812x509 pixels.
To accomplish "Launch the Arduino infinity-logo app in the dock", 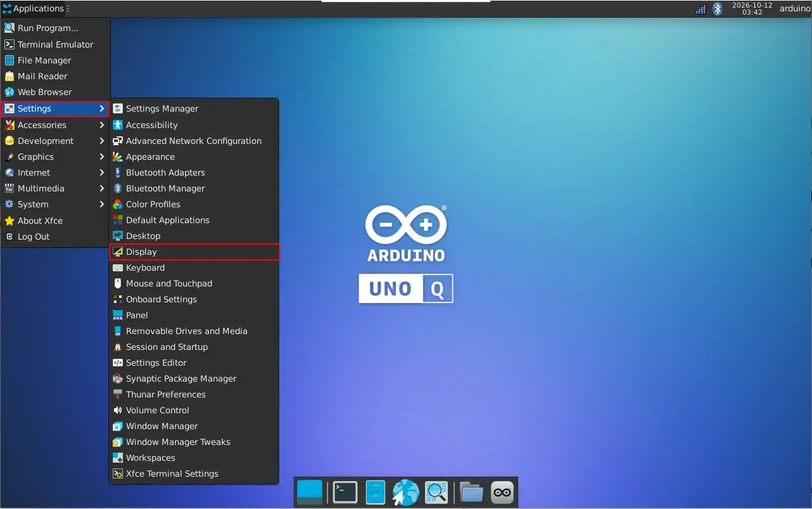I will pyautogui.click(x=502, y=493).
